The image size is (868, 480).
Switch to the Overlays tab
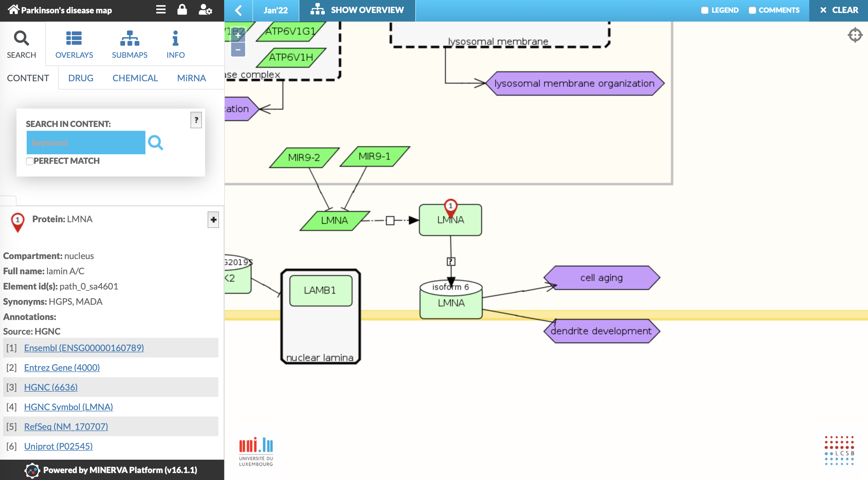(x=74, y=44)
